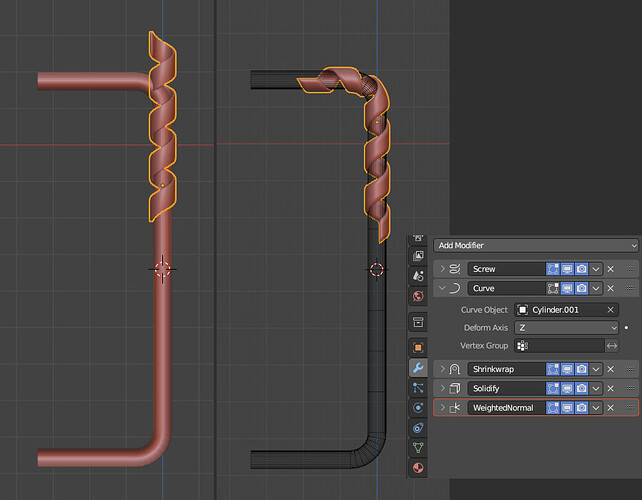The image size is (642, 500).
Task: Expand the Shrinkwrap modifier panel
Action: pyautogui.click(x=442, y=369)
